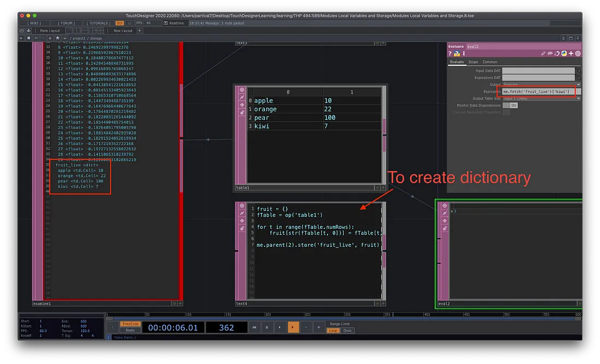
Task: Toggle the Realtime checkbox
Action: tap(166, 23)
